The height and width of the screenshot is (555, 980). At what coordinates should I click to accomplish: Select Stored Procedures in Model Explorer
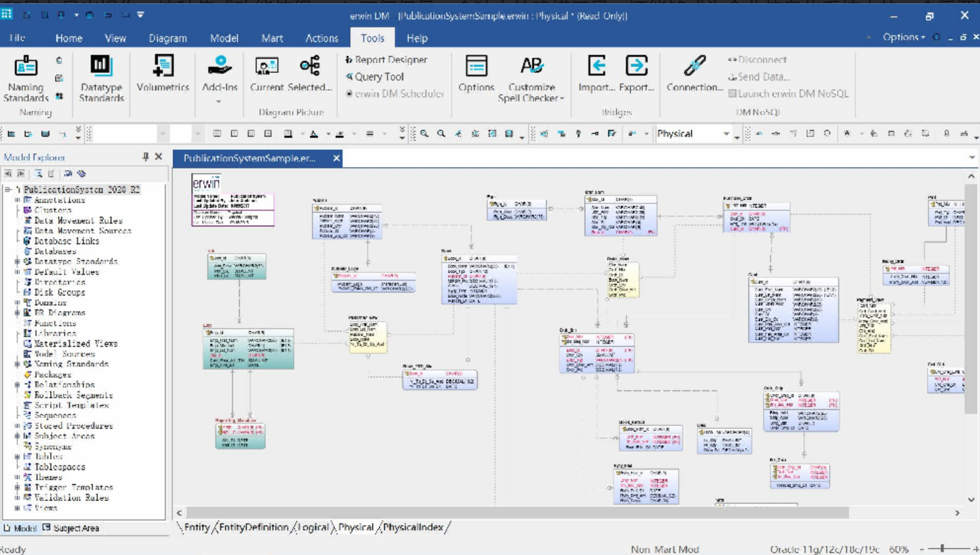tap(73, 425)
